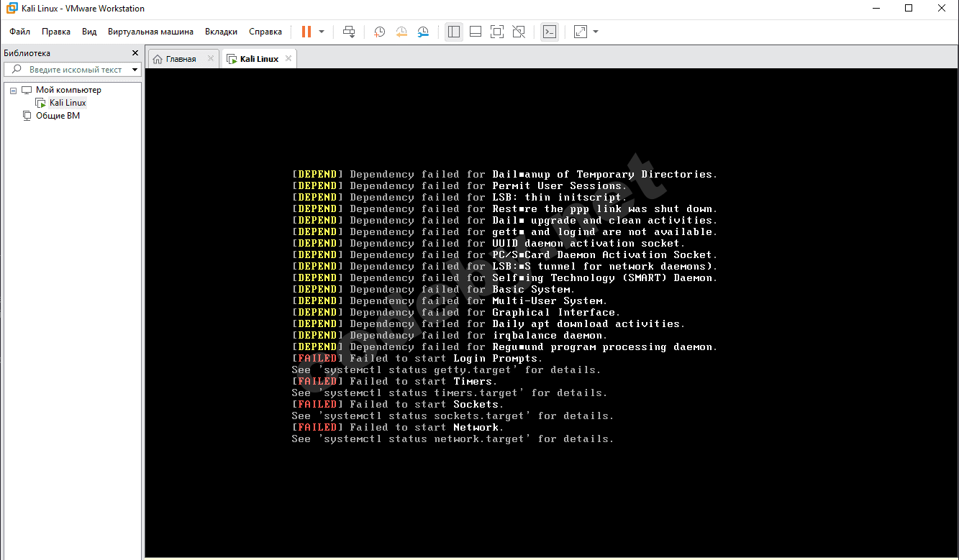Click the 'Failed to start Timers.' console line

click(x=394, y=381)
